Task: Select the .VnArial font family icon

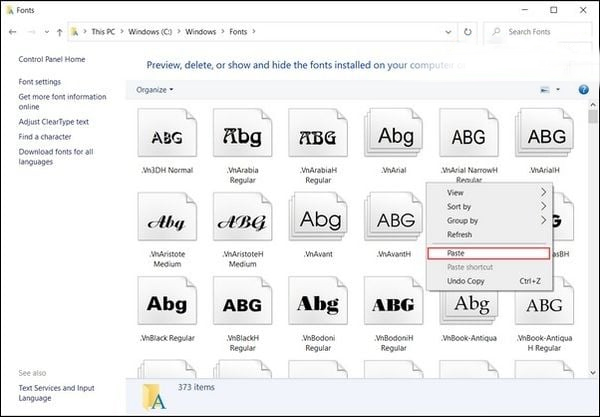Action: (x=393, y=133)
